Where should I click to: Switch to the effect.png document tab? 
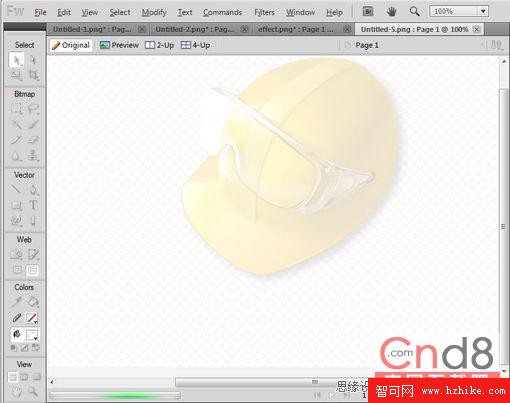(296, 29)
